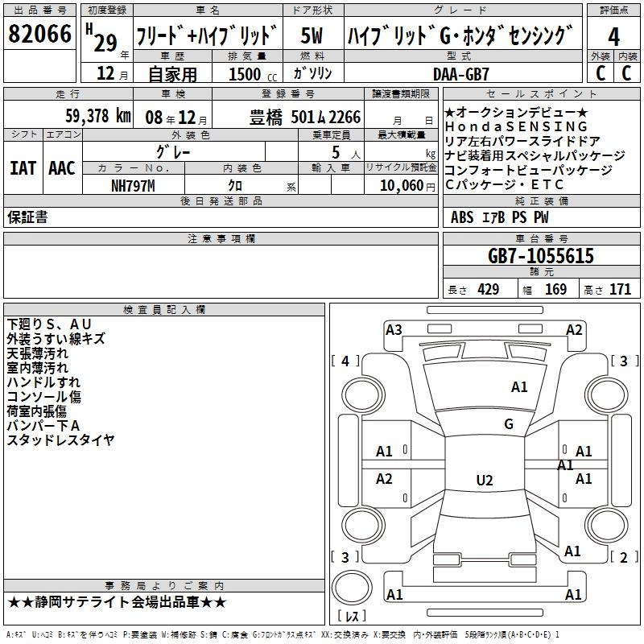644x644 pixels.
Task: Select the mileage value 59,378 km
Action: [89, 116]
